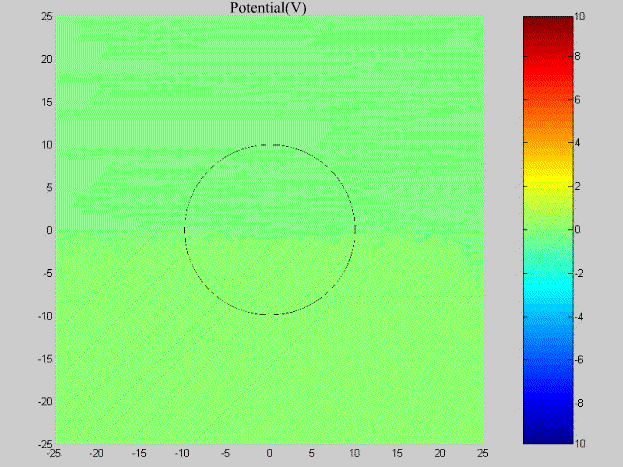Select the x-axis tick label "-25"
Viewport: 623px width, 467px height.
[x=54, y=453]
